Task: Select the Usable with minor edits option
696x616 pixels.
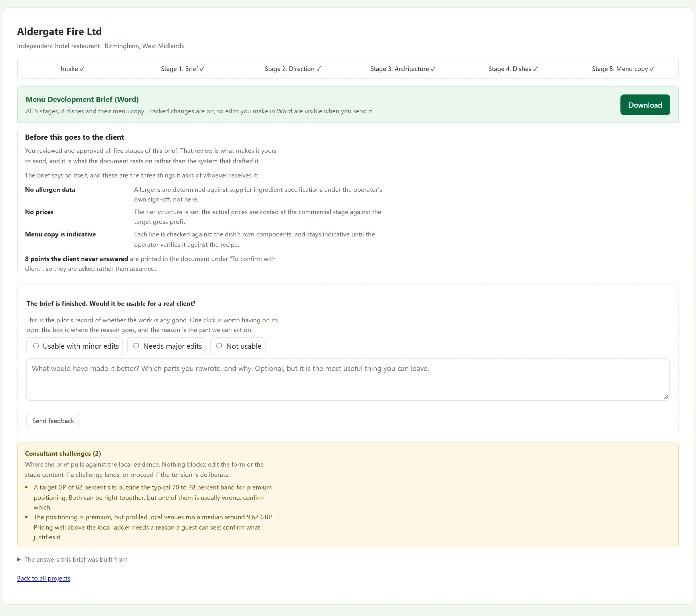Action: point(75,346)
